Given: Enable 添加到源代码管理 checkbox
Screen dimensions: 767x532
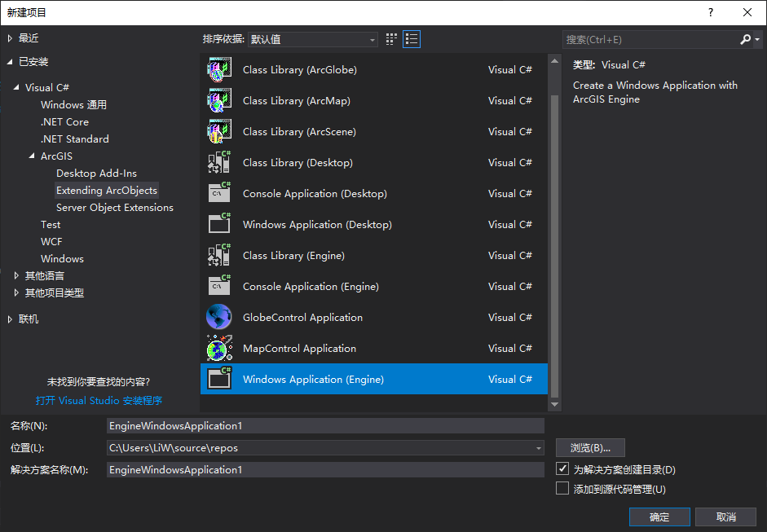Looking at the screenshot, I should pyautogui.click(x=562, y=488).
